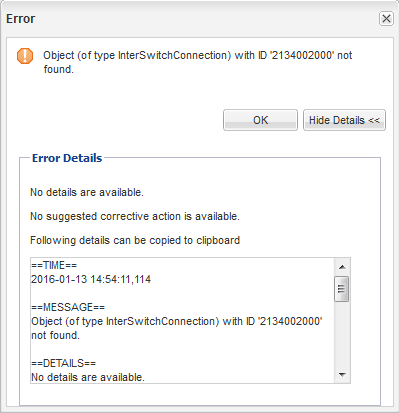Click the InterSwitchConnection message inside the clipboard box
This screenshot has width=399, height=413.
[177, 328]
